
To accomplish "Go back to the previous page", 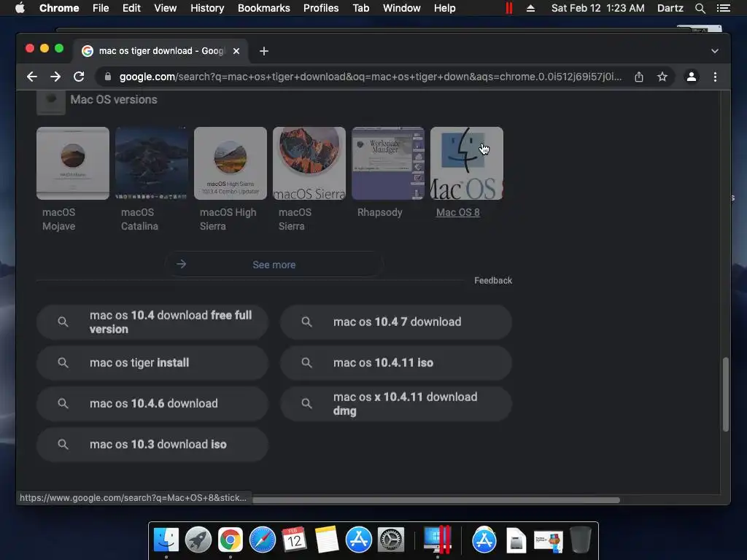I will coord(32,77).
